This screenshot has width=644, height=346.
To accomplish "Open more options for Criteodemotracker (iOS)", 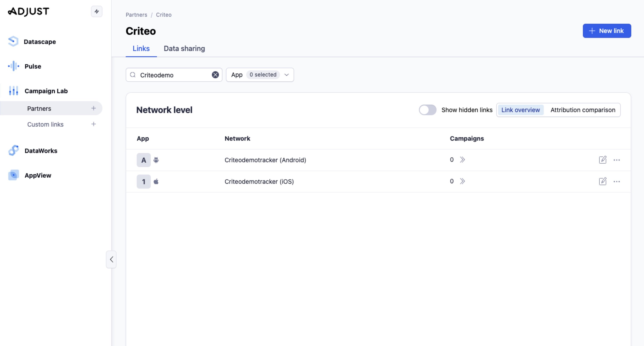I will [x=617, y=182].
